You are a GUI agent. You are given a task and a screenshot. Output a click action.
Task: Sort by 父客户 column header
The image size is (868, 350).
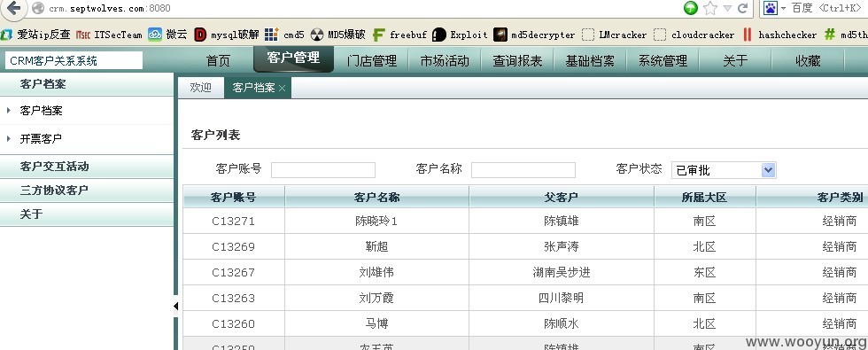562,197
